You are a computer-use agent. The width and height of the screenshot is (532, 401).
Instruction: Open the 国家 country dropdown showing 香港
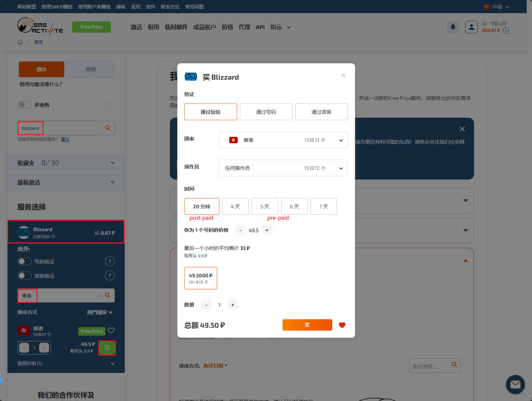(x=283, y=140)
